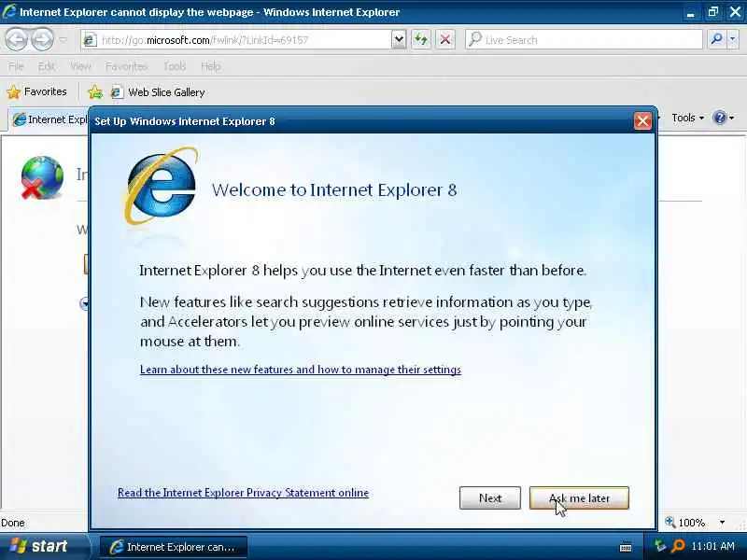
Task: Open the Tools command bar dropdown
Action: 687,118
